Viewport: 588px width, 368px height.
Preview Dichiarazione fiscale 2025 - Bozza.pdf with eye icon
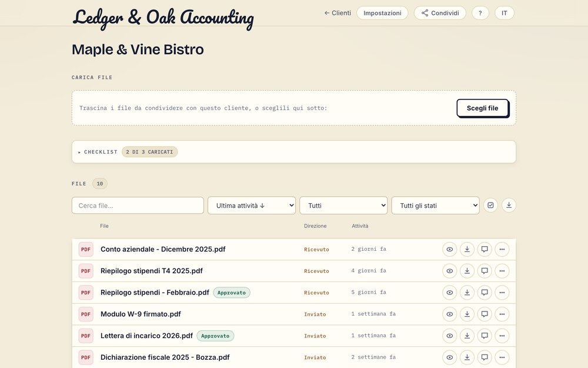tap(450, 357)
